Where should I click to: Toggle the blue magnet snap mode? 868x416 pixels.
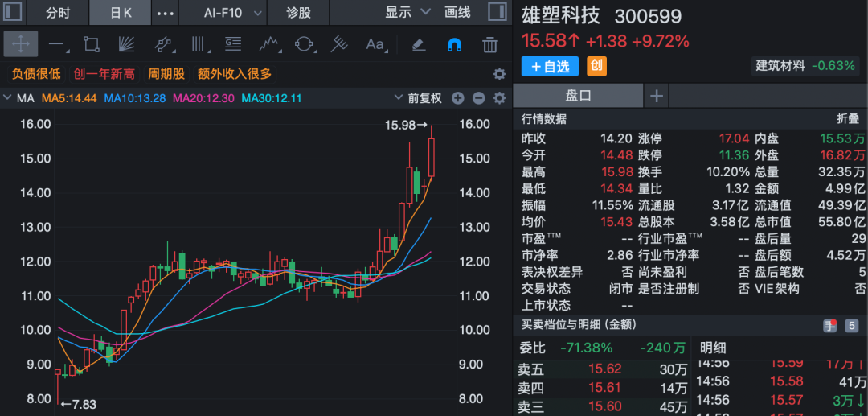(454, 44)
